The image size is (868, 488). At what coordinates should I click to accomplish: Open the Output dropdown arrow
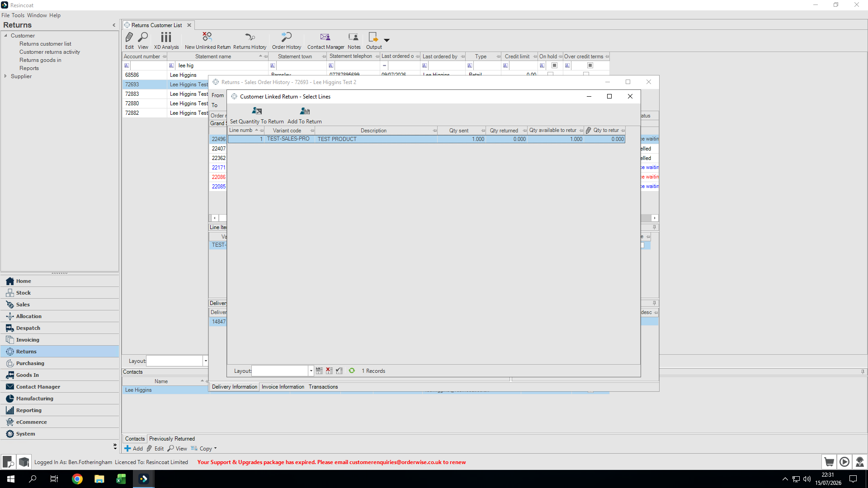pyautogui.click(x=387, y=40)
